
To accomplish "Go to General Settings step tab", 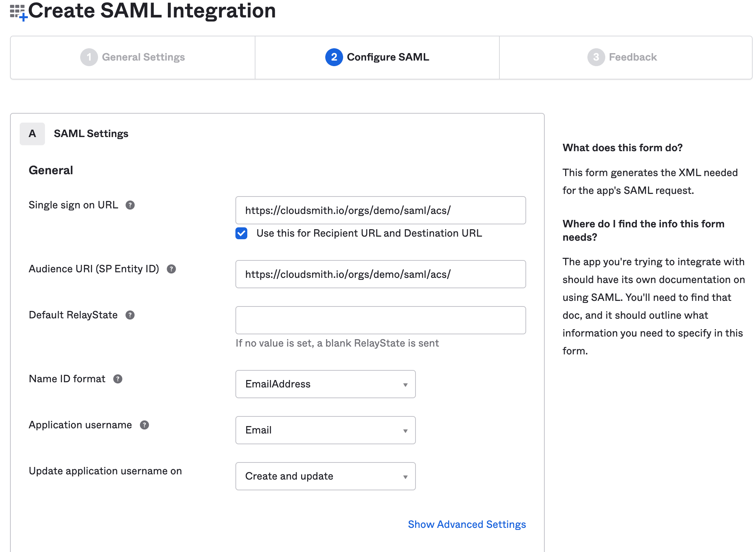I will pyautogui.click(x=143, y=57).
